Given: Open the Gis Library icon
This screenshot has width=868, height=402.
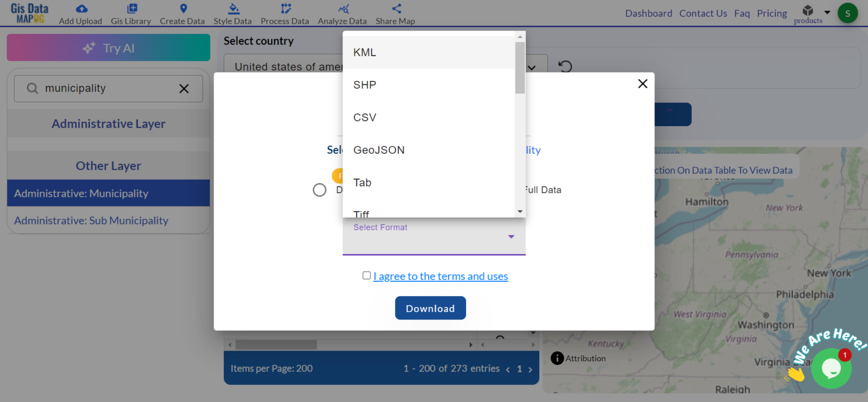Looking at the screenshot, I should 131,9.
